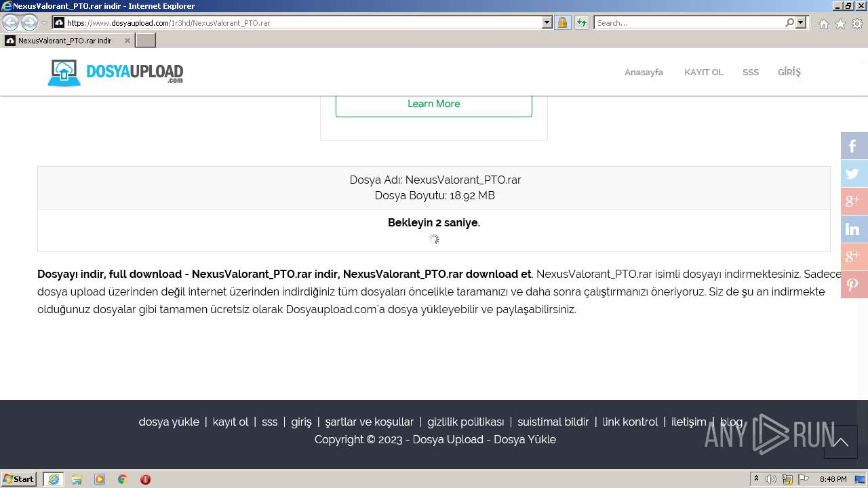This screenshot has height=488, width=868.
Task: Open the File Explorer taskbar icon
Action: (77, 479)
